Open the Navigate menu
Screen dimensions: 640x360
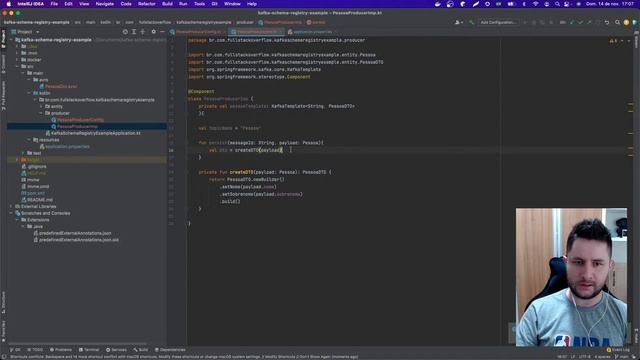point(104,4)
